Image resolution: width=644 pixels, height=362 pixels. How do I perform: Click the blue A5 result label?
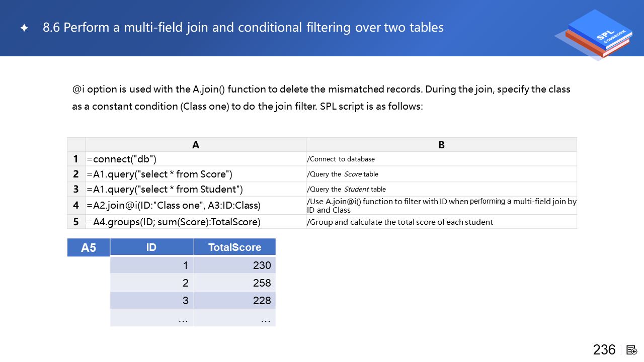pyautogui.click(x=89, y=248)
